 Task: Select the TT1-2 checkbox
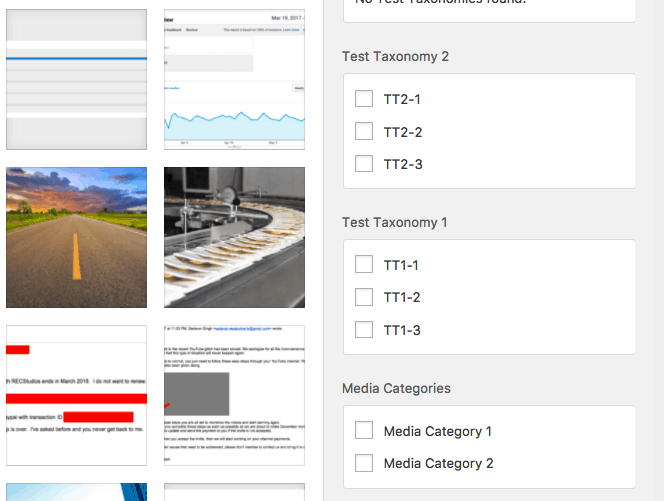coord(364,297)
